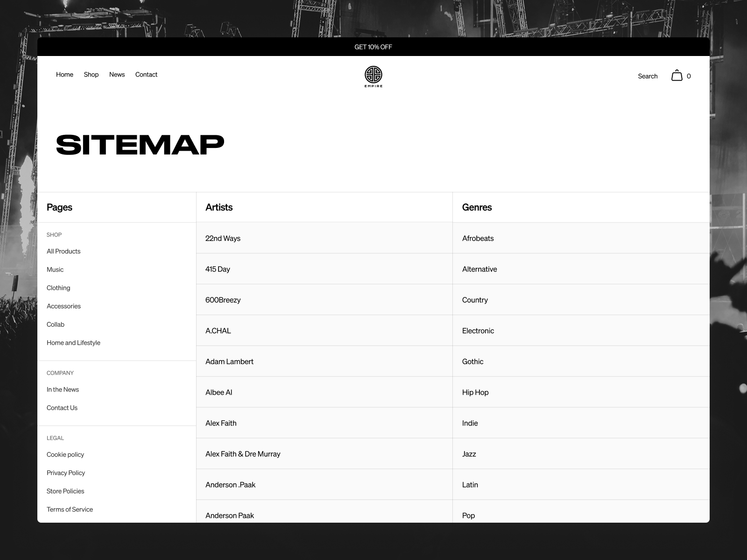This screenshot has width=747, height=560.
Task: Click Search in the top right
Action: pos(647,76)
